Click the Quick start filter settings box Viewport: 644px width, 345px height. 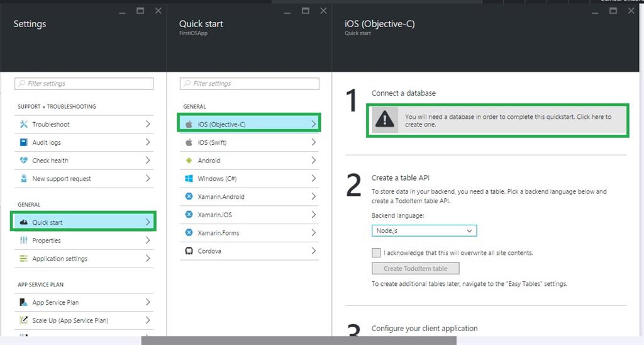coord(250,84)
